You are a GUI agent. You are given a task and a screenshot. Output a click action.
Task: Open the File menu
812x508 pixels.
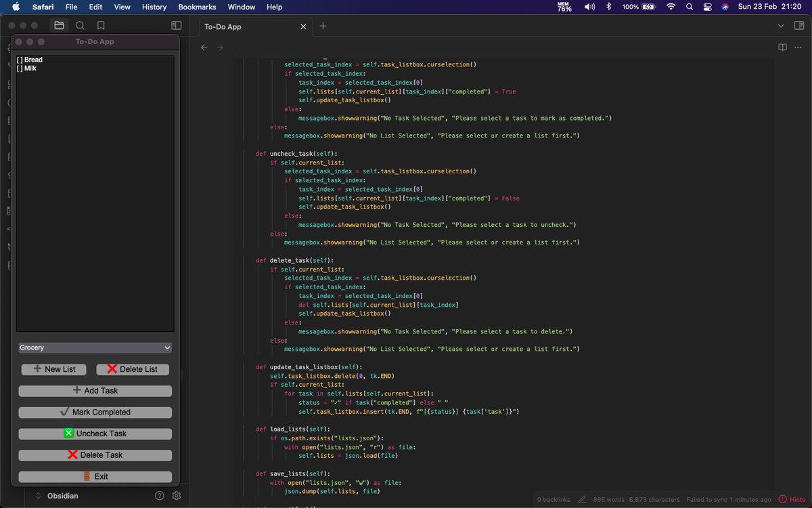pos(71,7)
